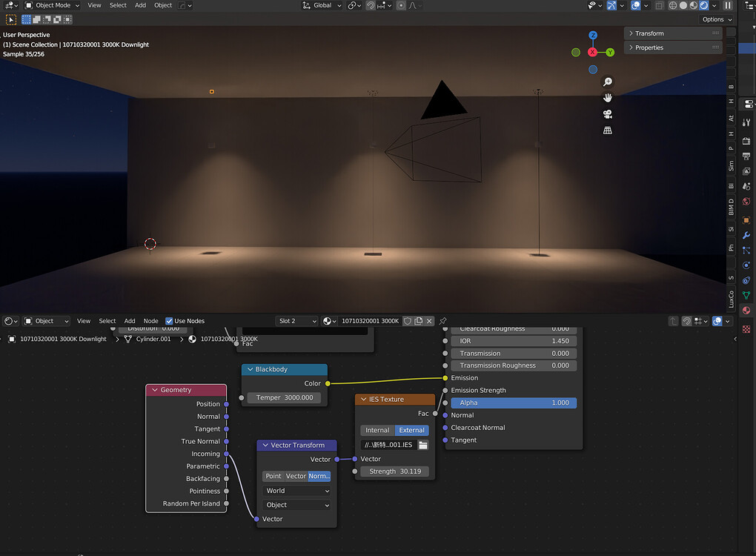Enable the snapping magnet in the viewport header
Screen dimensions: 756x556
coord(371,5)
